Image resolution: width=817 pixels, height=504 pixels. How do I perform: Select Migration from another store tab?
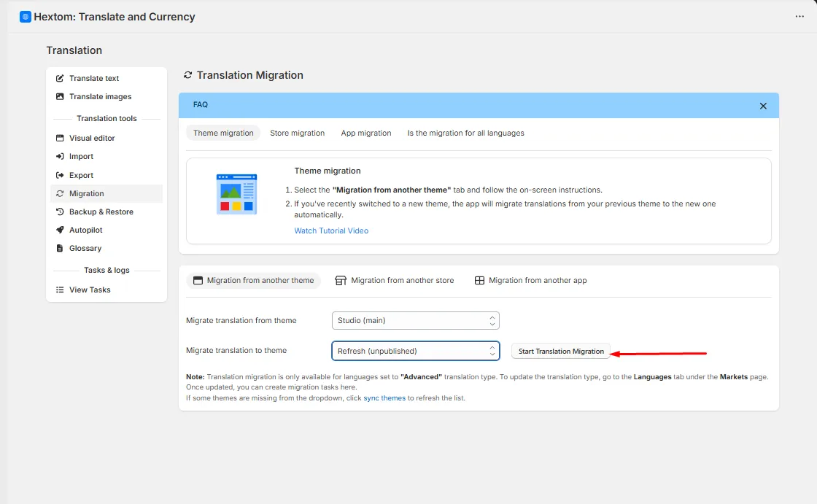click(395, 280)
